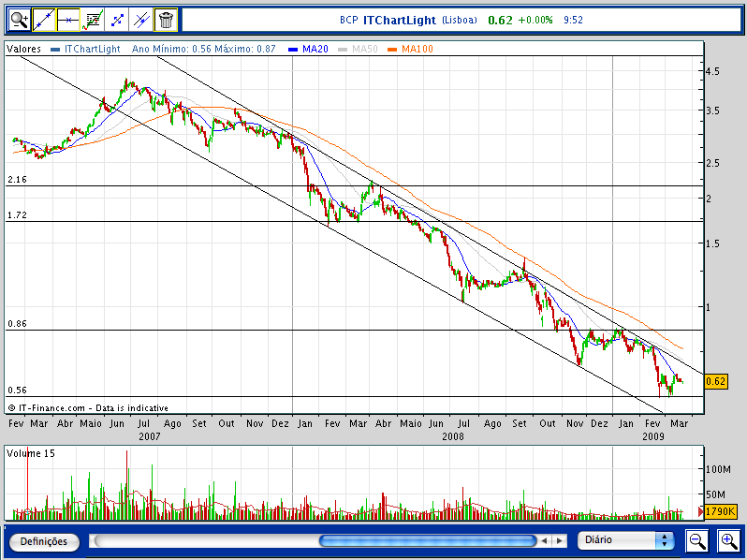Screen dimensions: 747x560
Task: Select the magnifier zoom tool
Action: [20, 20]
